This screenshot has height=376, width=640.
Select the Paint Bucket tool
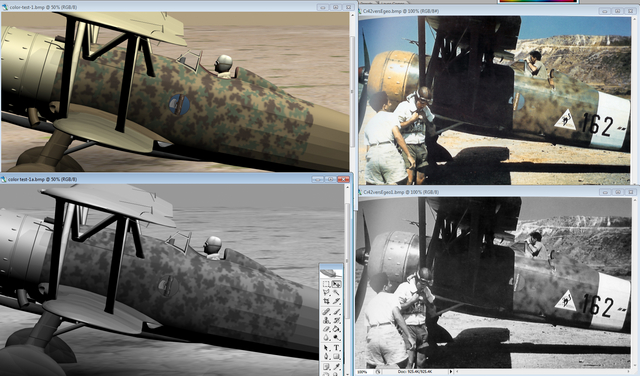tap(337, 329)
